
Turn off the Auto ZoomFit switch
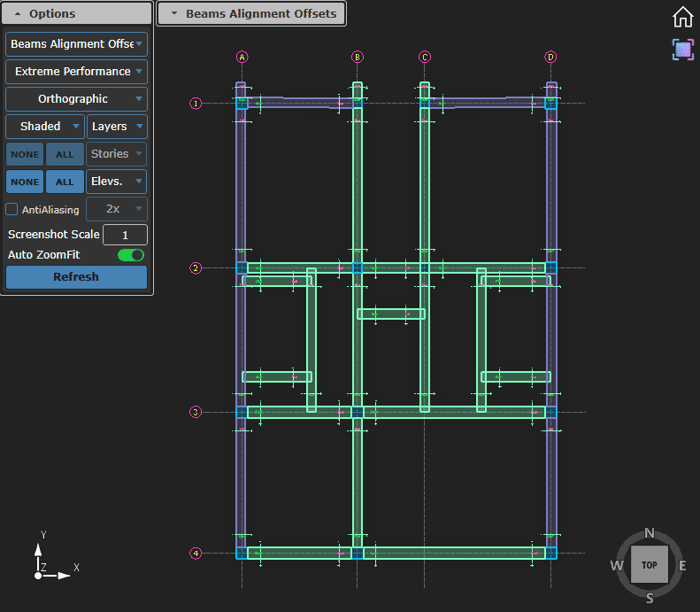pos(131,255)
